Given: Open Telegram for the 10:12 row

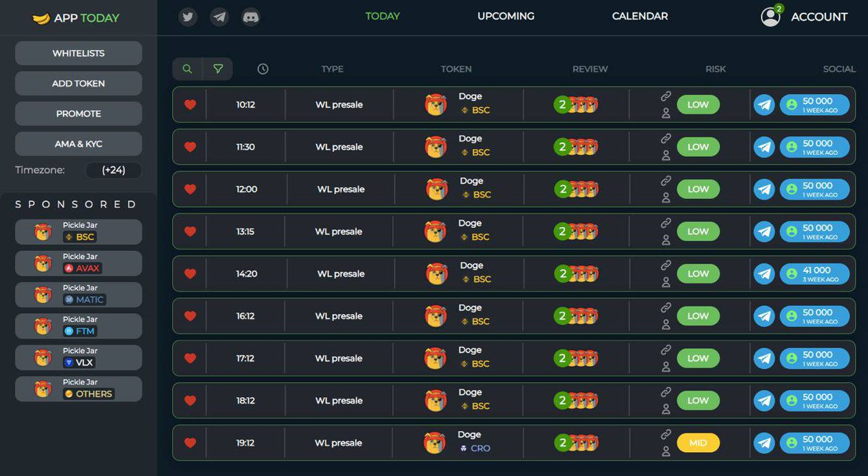Looking at the screenshot, I should click(x=764, y=105).
